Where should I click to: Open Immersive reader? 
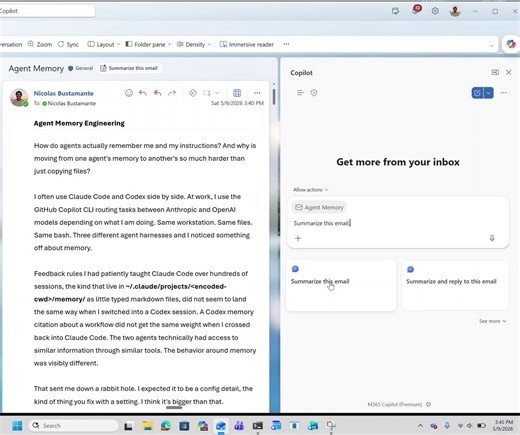[247, 44]
